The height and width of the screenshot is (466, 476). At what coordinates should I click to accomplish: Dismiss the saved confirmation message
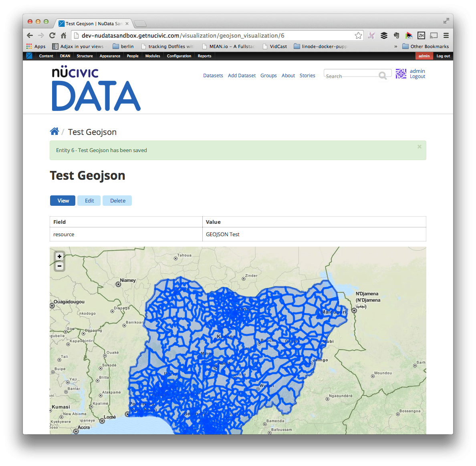coord(419,147)
